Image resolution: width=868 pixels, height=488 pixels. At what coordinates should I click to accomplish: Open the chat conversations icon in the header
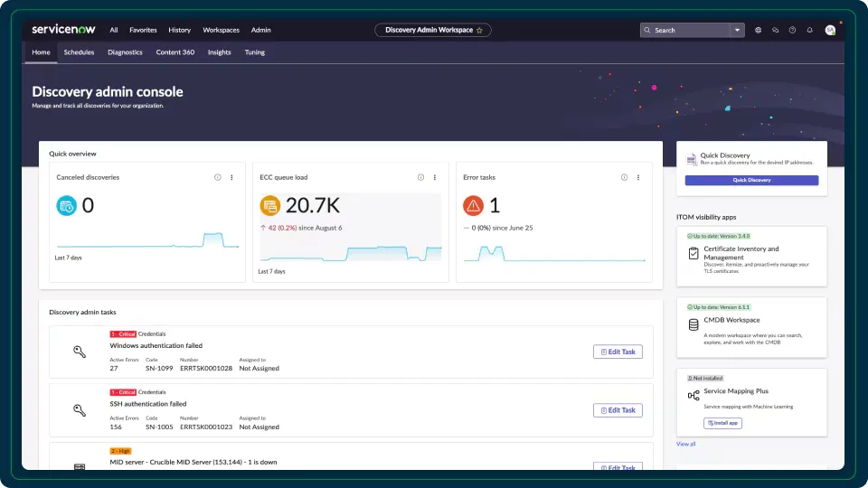775,30
